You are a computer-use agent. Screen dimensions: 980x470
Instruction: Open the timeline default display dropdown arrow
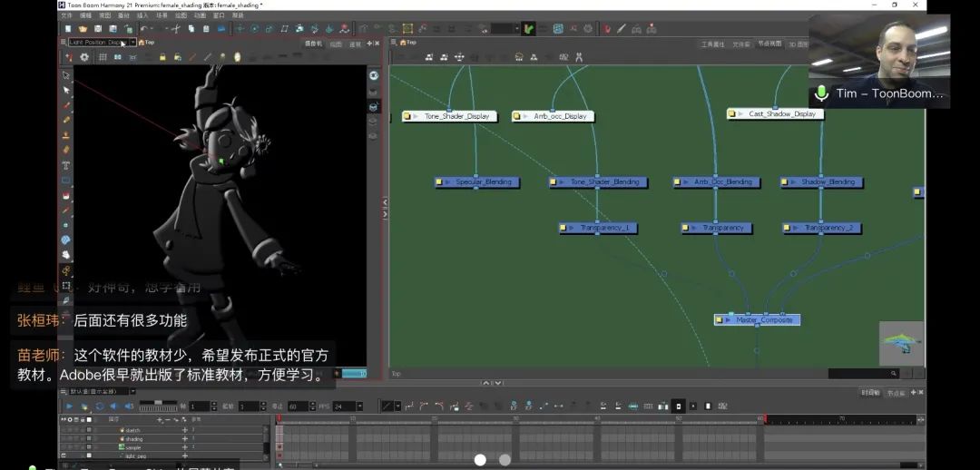tap(132, 391)
